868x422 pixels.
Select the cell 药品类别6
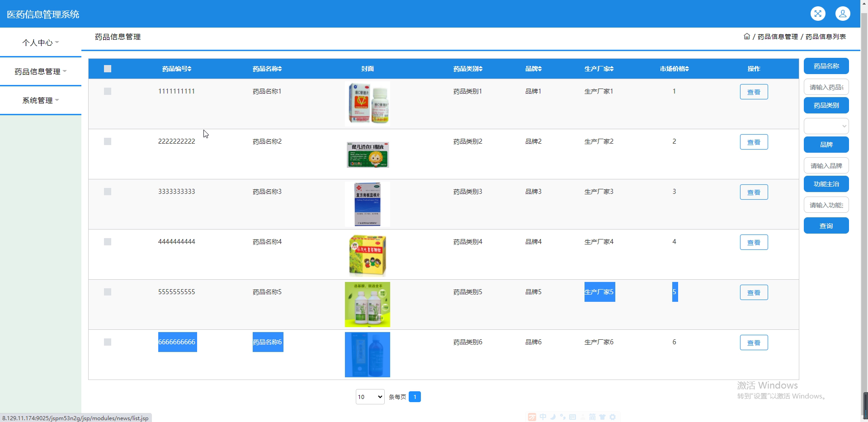(468, 342)
